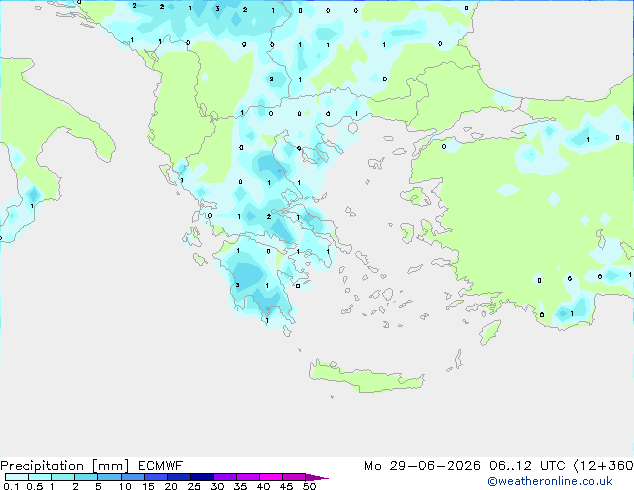634x490 pixels.
Task: Select the legend swatch between 0.1 and 0.5
Action: 17,477
